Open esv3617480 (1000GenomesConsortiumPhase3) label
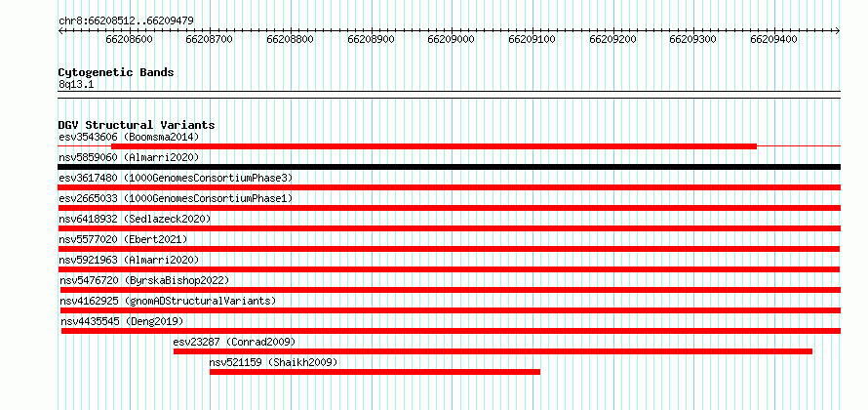Viewport: 868px width, 410px height. (x=176, y=178)
